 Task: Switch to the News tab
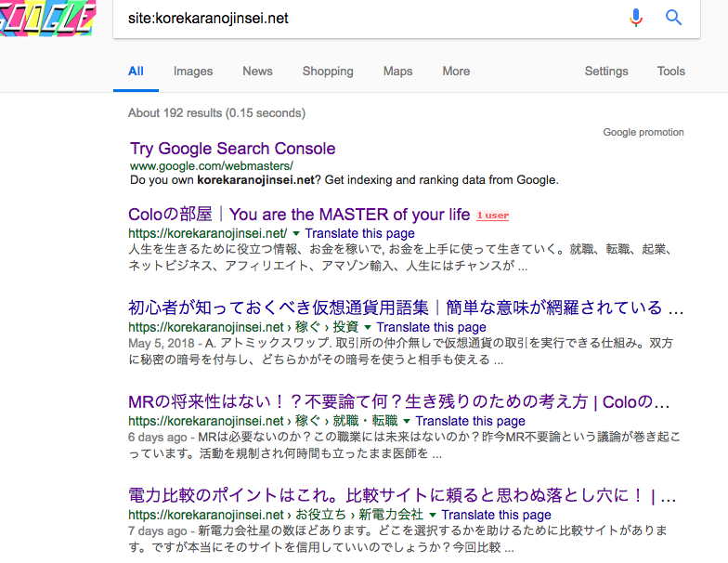click(x=258, y=71)
